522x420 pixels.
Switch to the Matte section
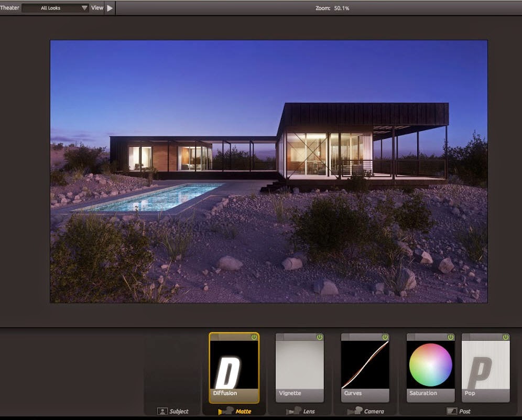coord(234,411)
